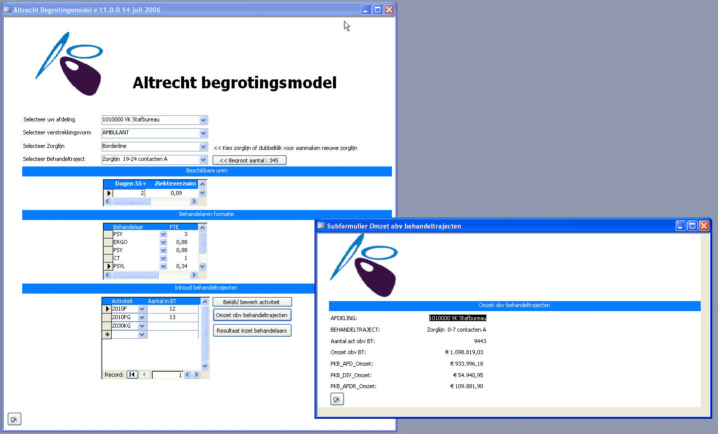Screen dimensions: 718x434
Task: Click the left arrow right of the record number field
Action: 187,374
